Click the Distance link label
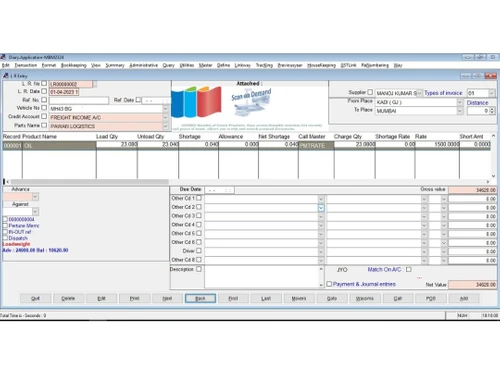Image resolution: width=500 pixels, height=375 pixels. (x=477, y=103)
